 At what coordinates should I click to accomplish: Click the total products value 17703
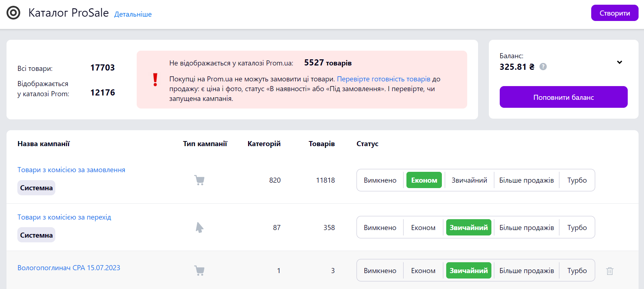[x=102, y=68]
